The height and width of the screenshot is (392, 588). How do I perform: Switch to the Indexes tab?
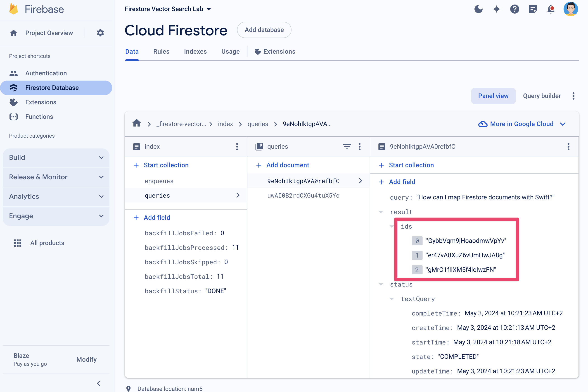pos(195,52)
